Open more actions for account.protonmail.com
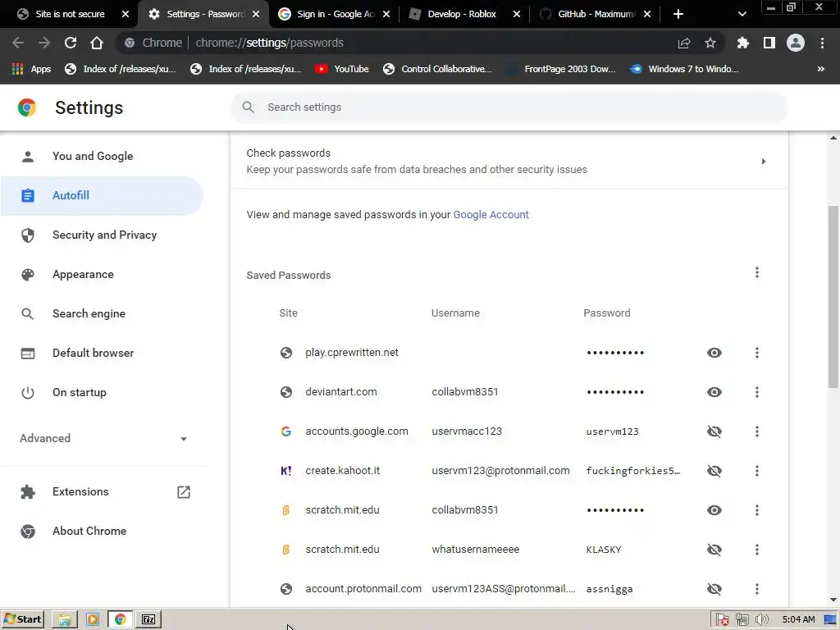The width and height of the screenshot is (840, 630). coord(757,589)
